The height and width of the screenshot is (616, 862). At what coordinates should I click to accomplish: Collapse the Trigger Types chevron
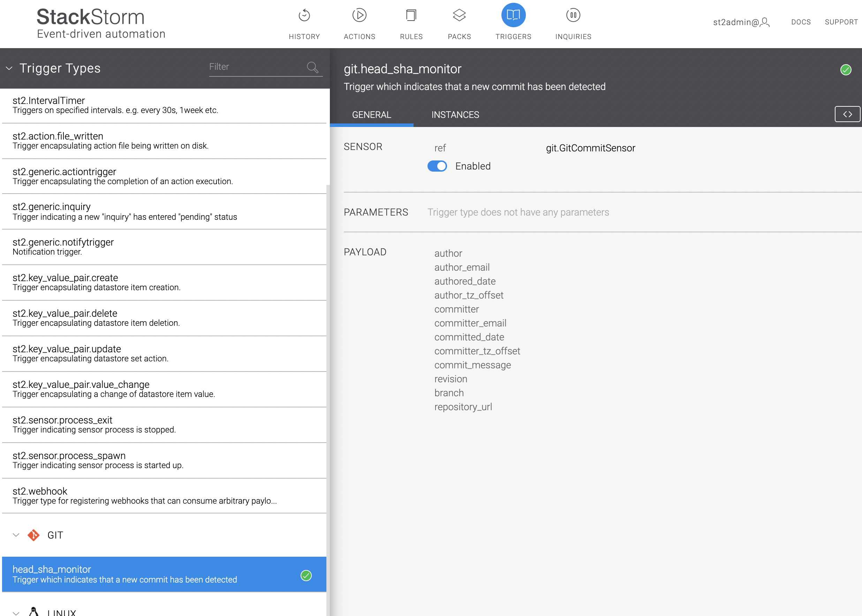click(x=9, y=69)
